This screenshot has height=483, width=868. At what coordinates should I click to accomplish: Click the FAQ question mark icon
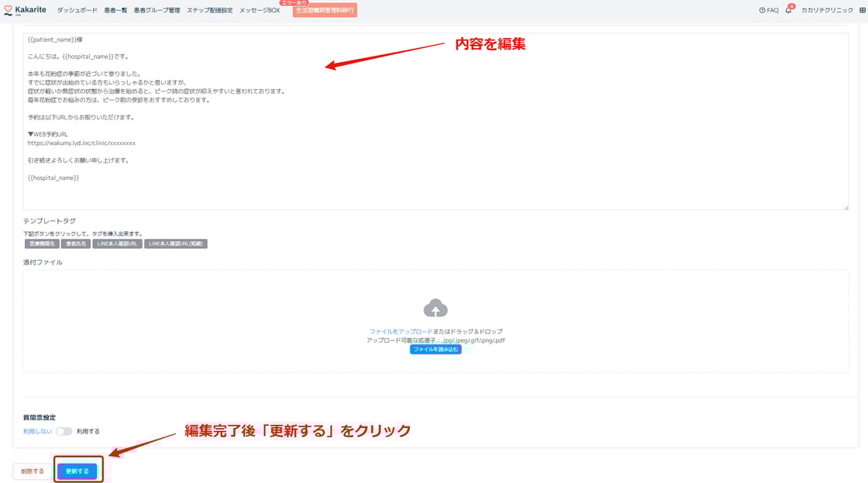pos(762,11)
